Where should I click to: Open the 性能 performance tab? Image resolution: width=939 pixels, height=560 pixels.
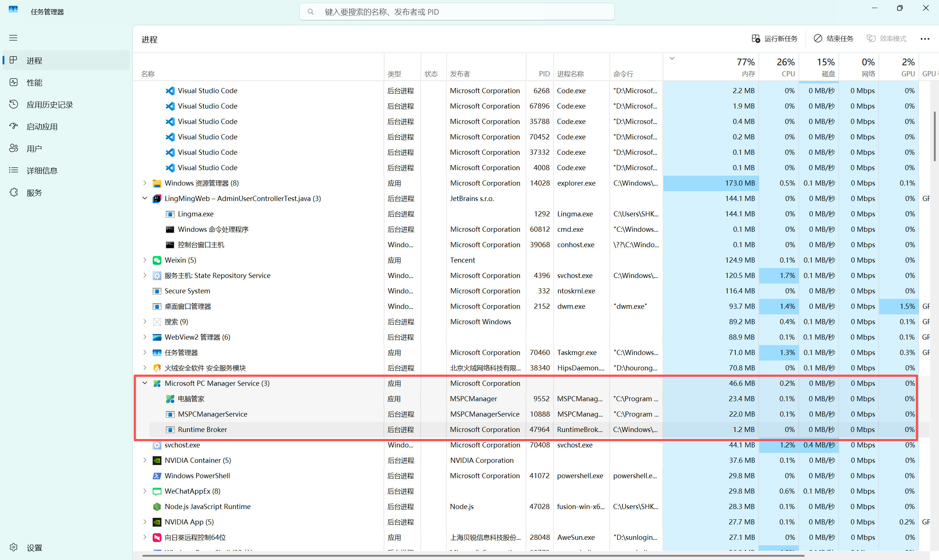66,83
